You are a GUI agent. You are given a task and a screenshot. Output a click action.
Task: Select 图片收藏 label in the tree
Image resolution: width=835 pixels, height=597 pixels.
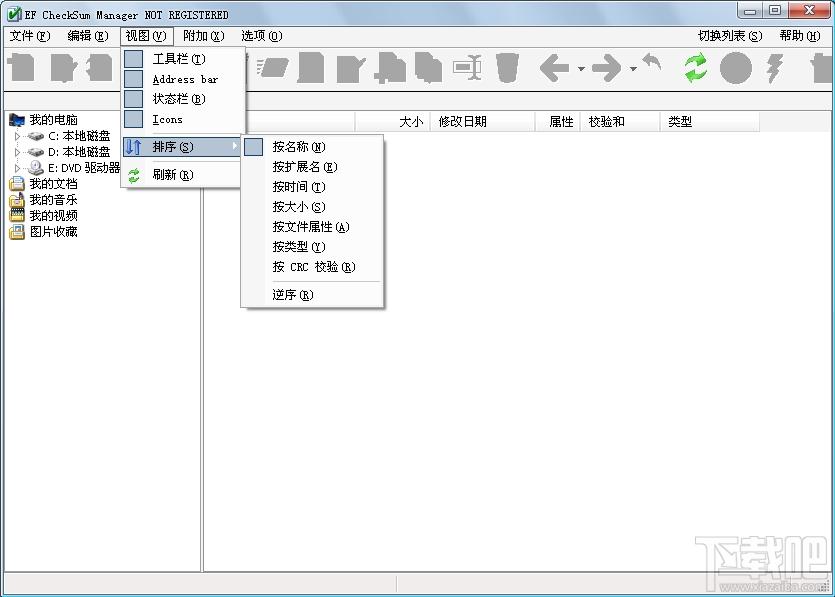[53, 232]
